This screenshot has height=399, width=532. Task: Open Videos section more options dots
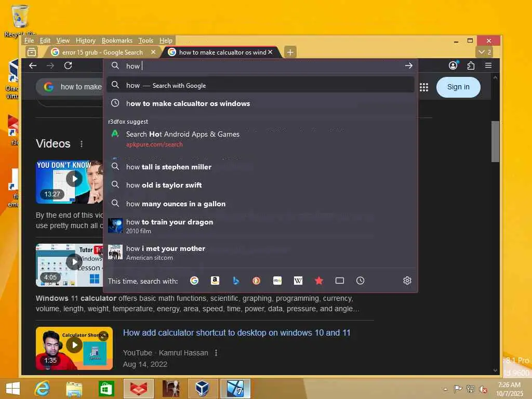[82, 144]
